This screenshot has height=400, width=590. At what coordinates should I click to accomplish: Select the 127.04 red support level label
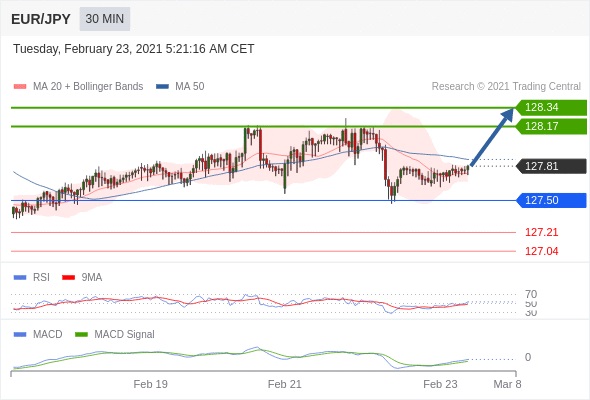click(541, 251)
